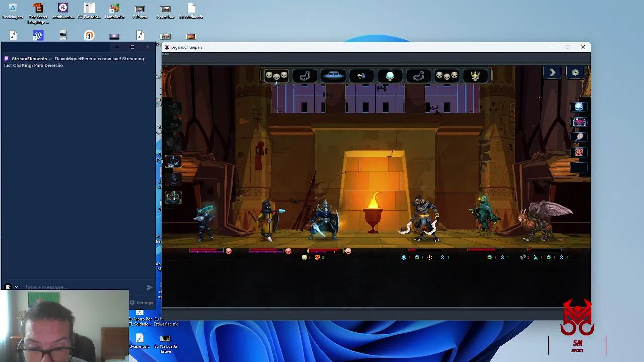The height and width of the screenshot is (362, 644).
Task: Open the Eu Na Lua Já Estive desktop file
Action: [x=166, y=344]
